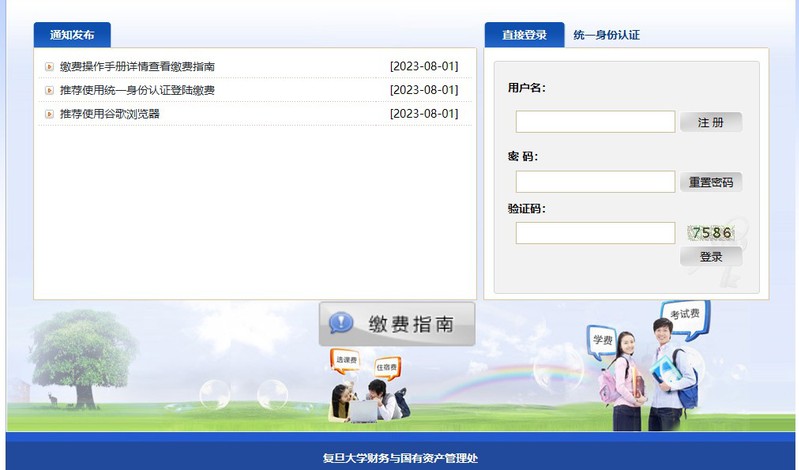Focus the 用户名 input field

[x=595, y=122]
